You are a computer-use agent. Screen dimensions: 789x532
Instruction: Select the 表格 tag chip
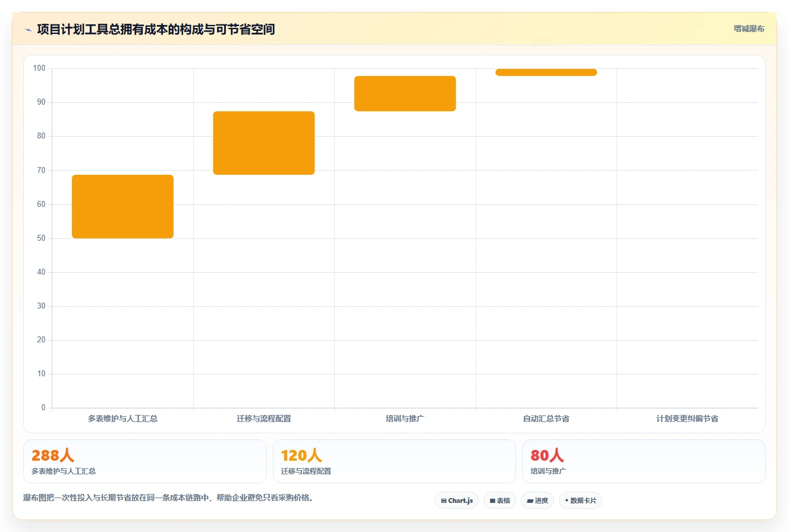499,500
